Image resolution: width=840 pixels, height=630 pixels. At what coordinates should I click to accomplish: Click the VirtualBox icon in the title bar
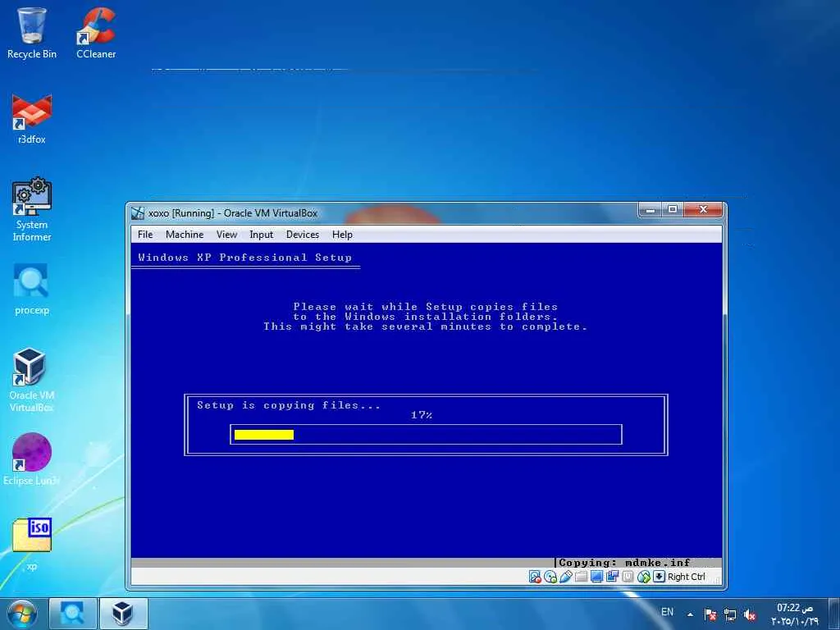138,213
